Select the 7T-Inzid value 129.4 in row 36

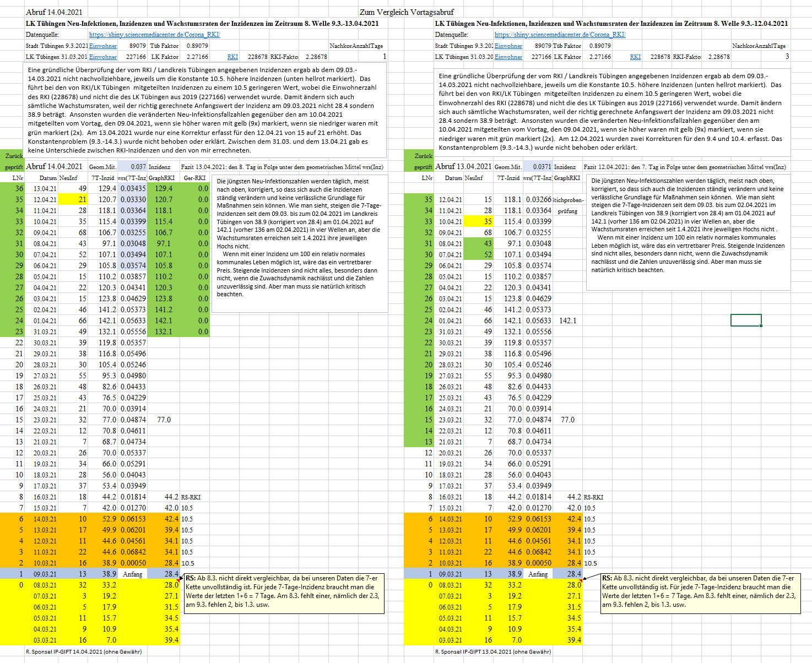[102, 188]
